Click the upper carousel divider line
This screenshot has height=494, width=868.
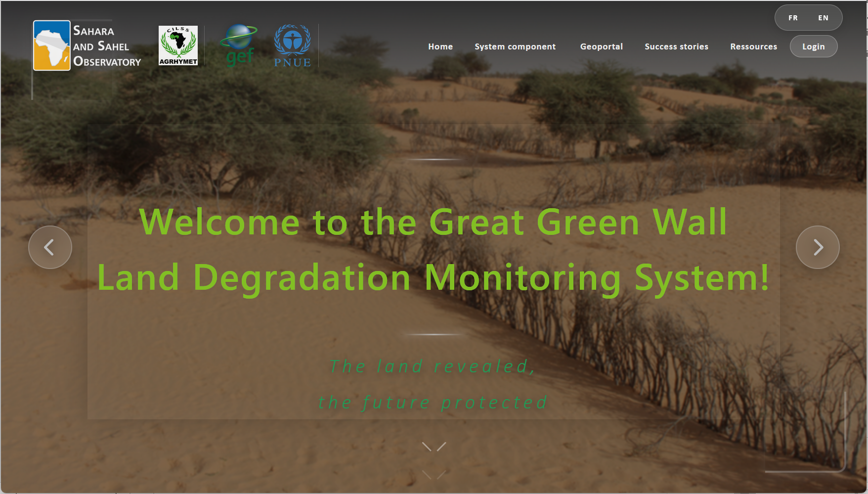point(434,159)
